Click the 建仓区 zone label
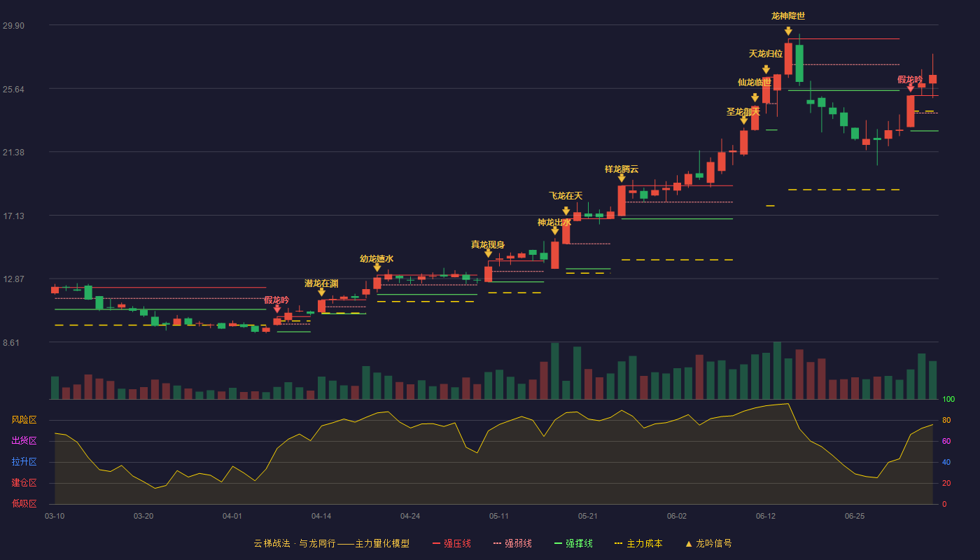 click(x=24, y=483)
